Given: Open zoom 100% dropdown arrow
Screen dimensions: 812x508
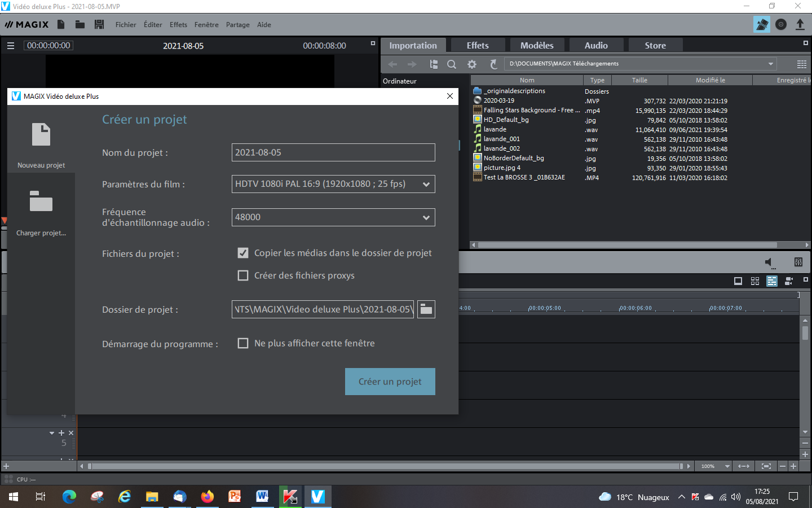Looking at the screenshot, I should click(727, 466).
